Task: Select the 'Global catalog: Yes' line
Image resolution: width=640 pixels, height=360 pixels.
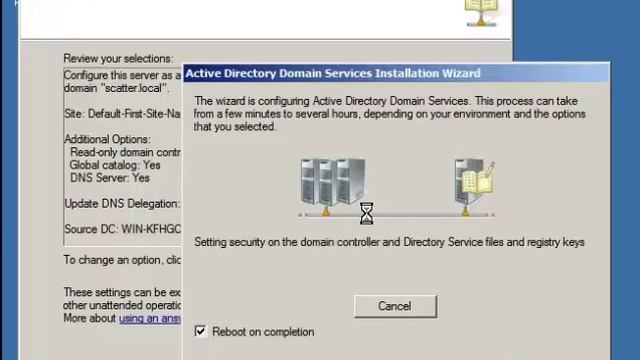Action: point(115,165)
